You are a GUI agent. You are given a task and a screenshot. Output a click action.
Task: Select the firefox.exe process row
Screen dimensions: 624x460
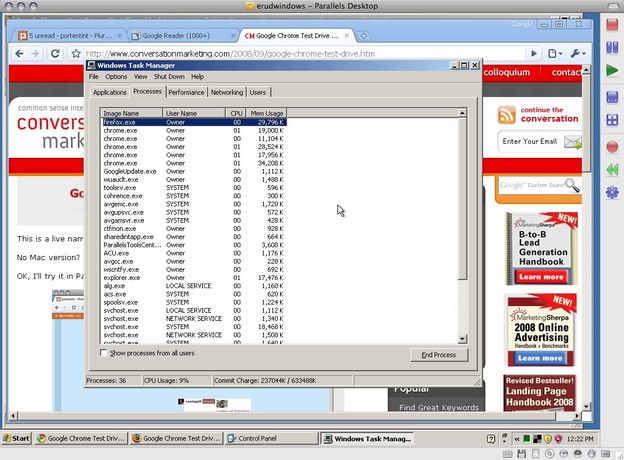tap(194, 122)
